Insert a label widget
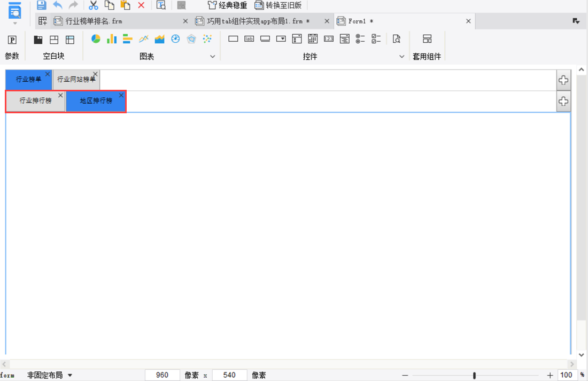This screenshot has height=381, width=588. [249, 38]
